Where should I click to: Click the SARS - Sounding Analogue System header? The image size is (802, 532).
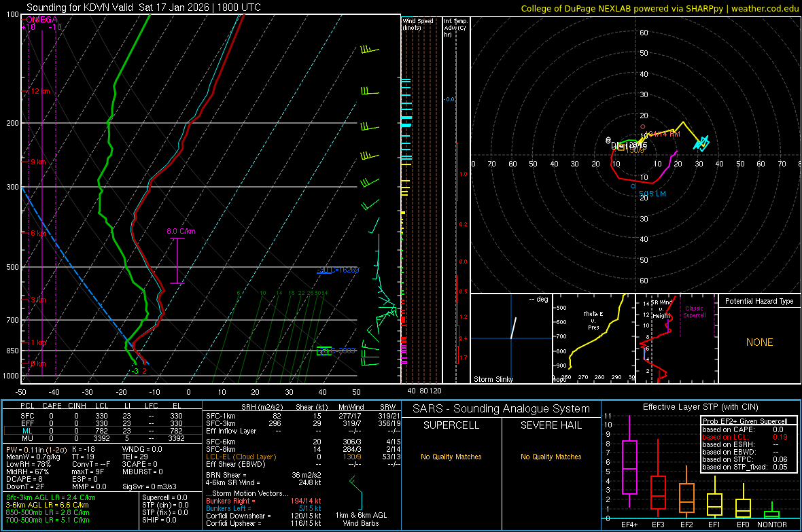[501, 409]
